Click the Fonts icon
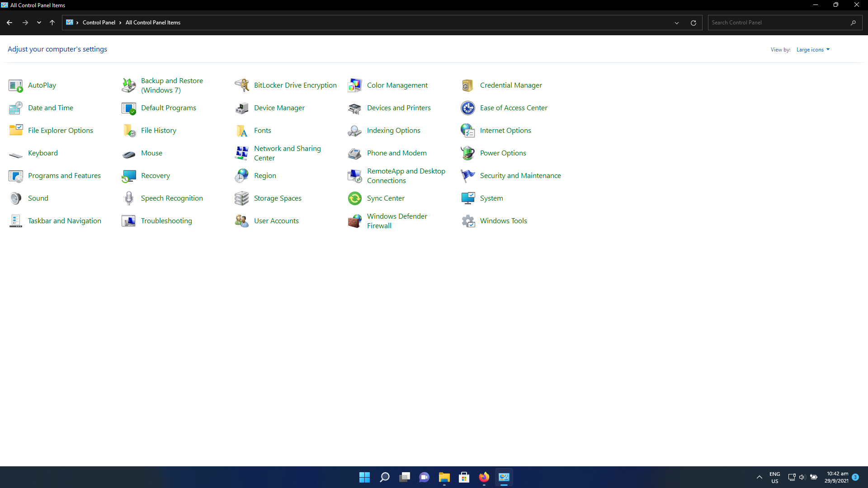The height and width of the screenshot is (488, 868). [242, 131]
